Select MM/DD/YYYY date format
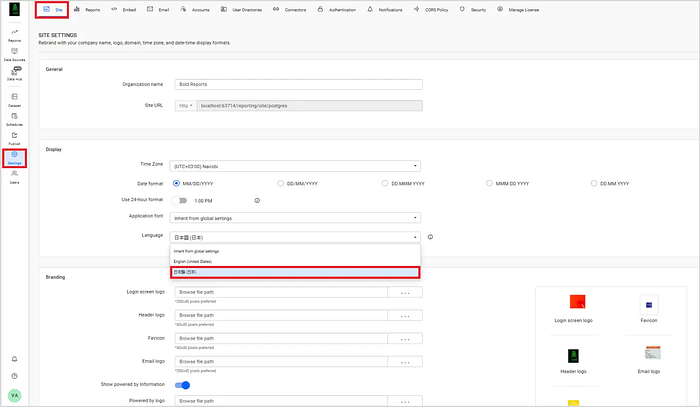 point(176,183)
